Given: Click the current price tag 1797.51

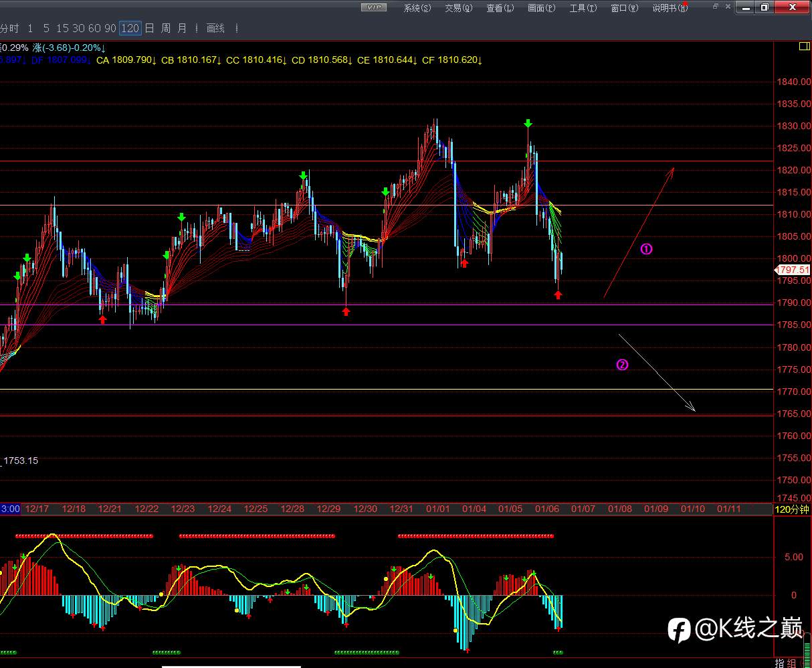Looking at the screenshot, I should coord(793,270).
